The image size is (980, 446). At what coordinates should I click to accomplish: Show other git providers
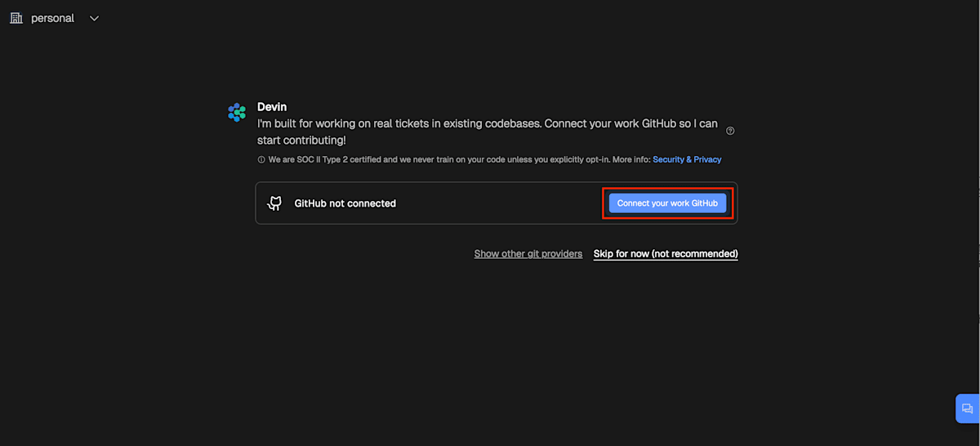tap(528, 254)
